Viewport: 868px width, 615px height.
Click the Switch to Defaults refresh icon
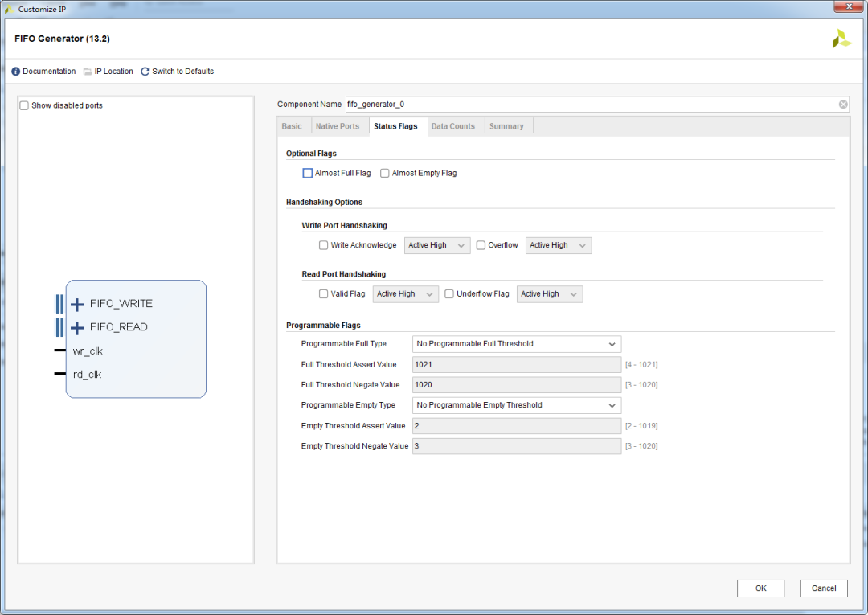point(145,72)
